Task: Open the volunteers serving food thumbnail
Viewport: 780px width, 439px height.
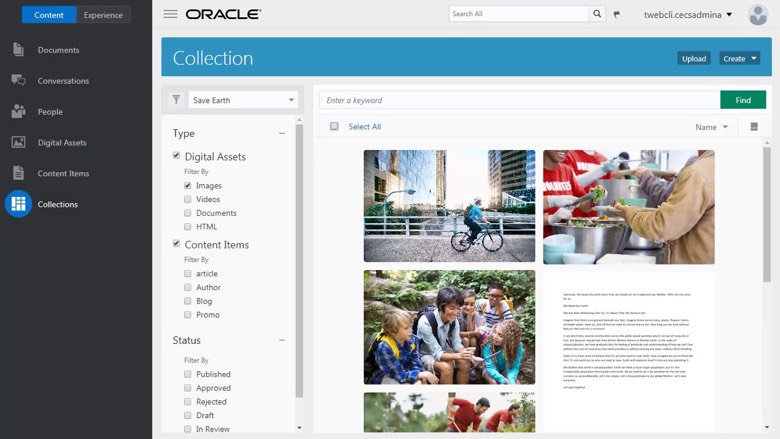Action: [629, 207]
